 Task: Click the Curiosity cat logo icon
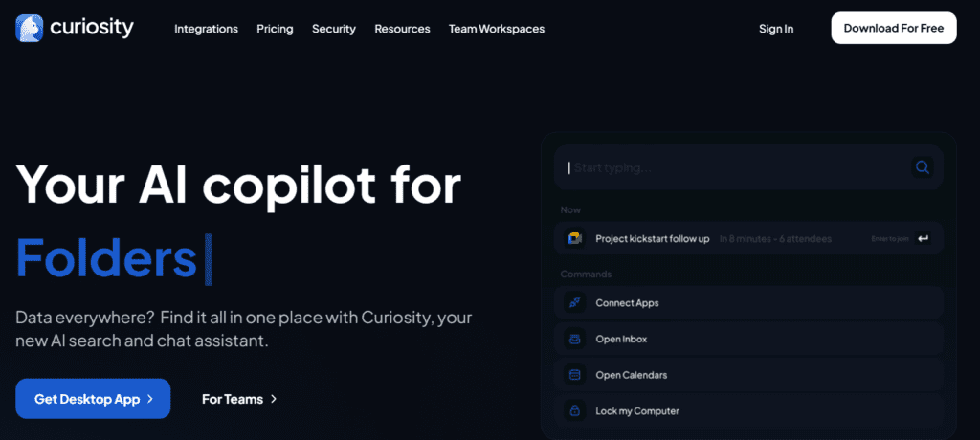coord(30,28)
